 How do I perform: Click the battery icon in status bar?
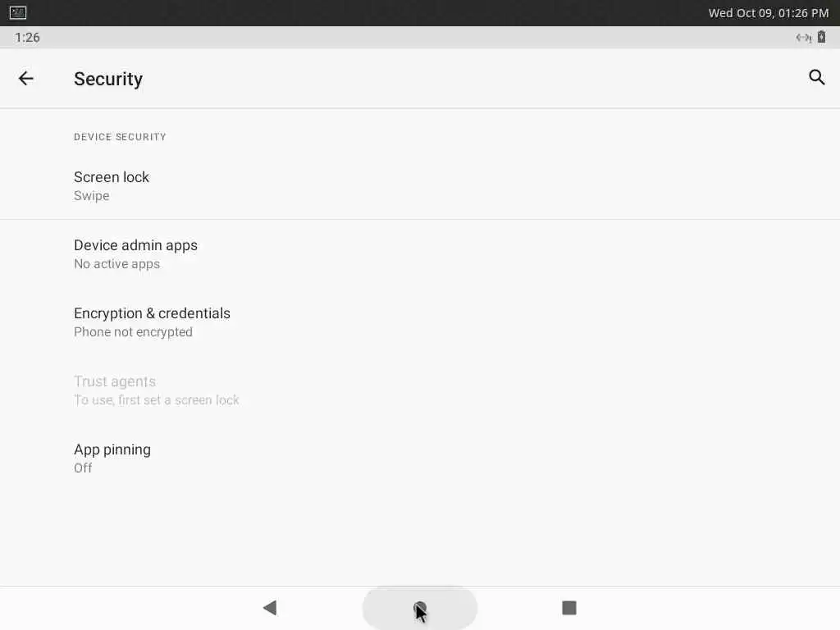click(821, 37)
